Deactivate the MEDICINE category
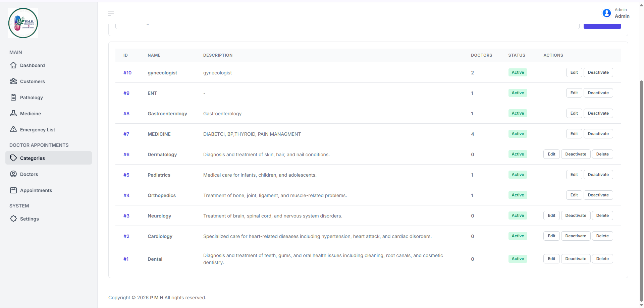 coord(598,134)
